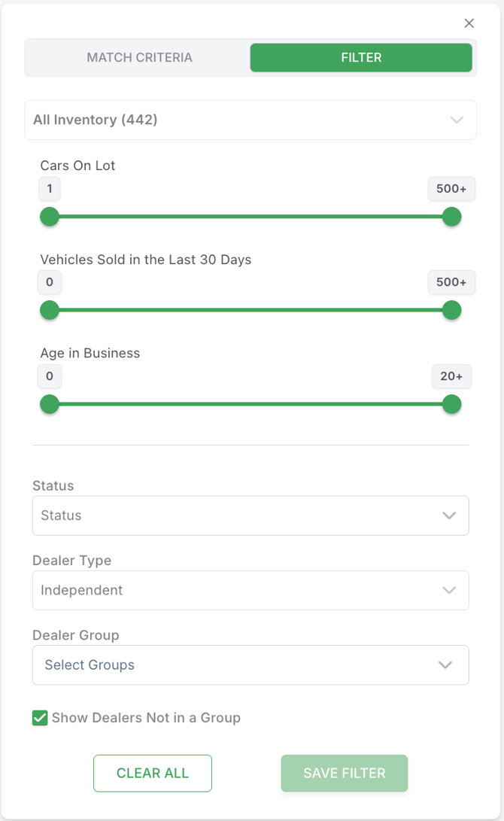The image size is (504, 821).
Task: Click Vehicles Sold maximum slider handle
Action: coord(451,310)
